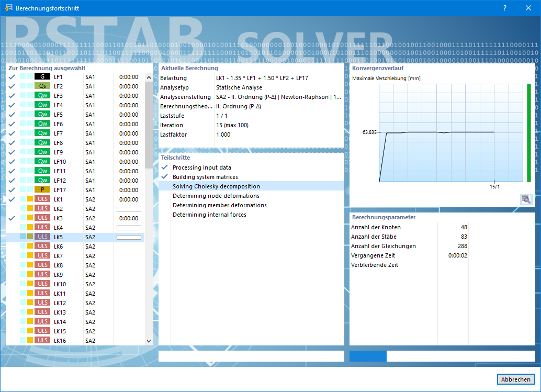Click the RSTAB icon in the title bar

(x=9, y=8)
